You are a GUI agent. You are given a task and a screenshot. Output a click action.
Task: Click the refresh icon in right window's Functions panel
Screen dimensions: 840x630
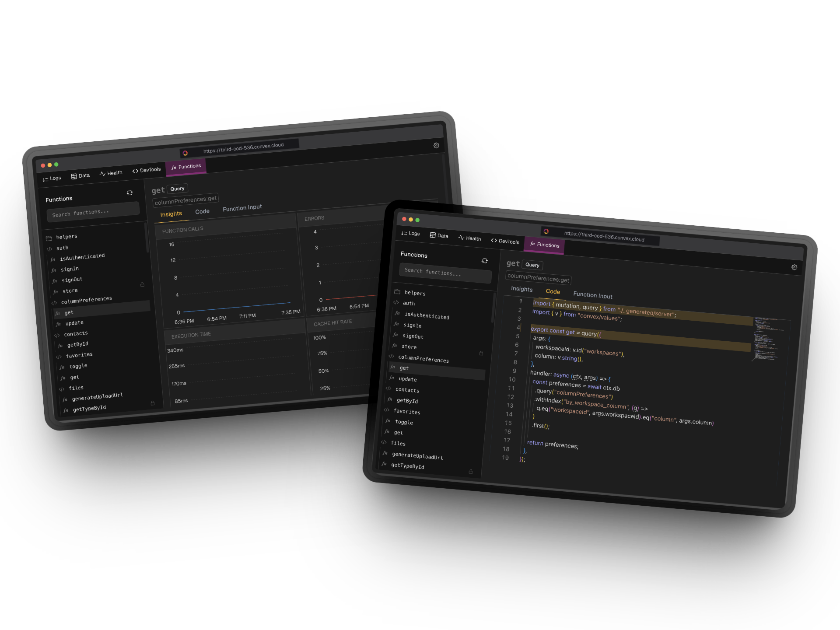point(484,261)
